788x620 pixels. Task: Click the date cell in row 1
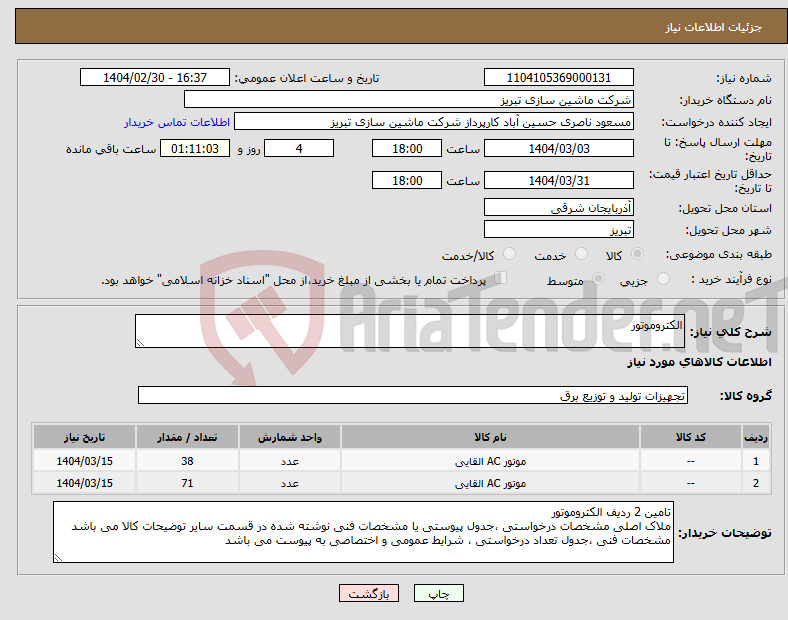click(84, 461)
